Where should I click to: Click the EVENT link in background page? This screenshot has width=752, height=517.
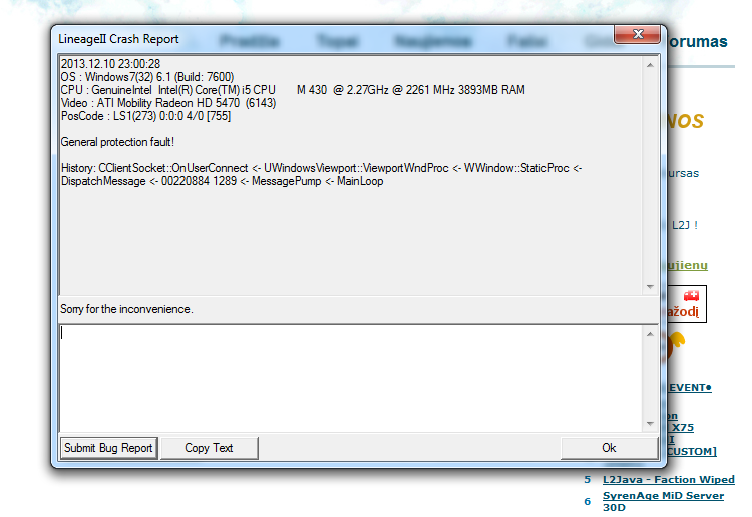click(690, 388)
